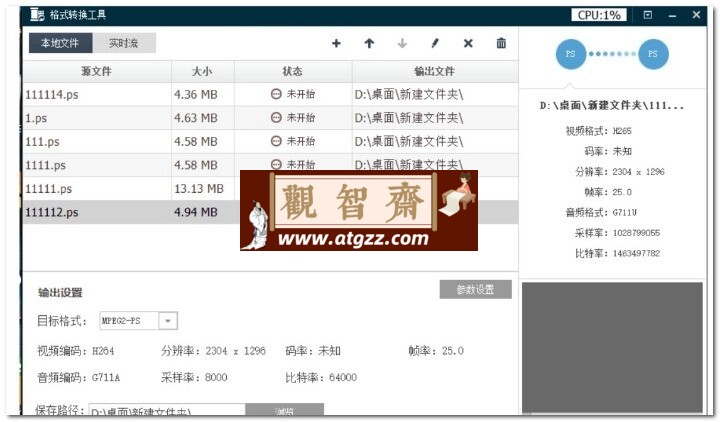Image resolution: width=720 pixels, height=422 pixels.
Task: Click the 参数设置 button
Action: pos(475,289)
